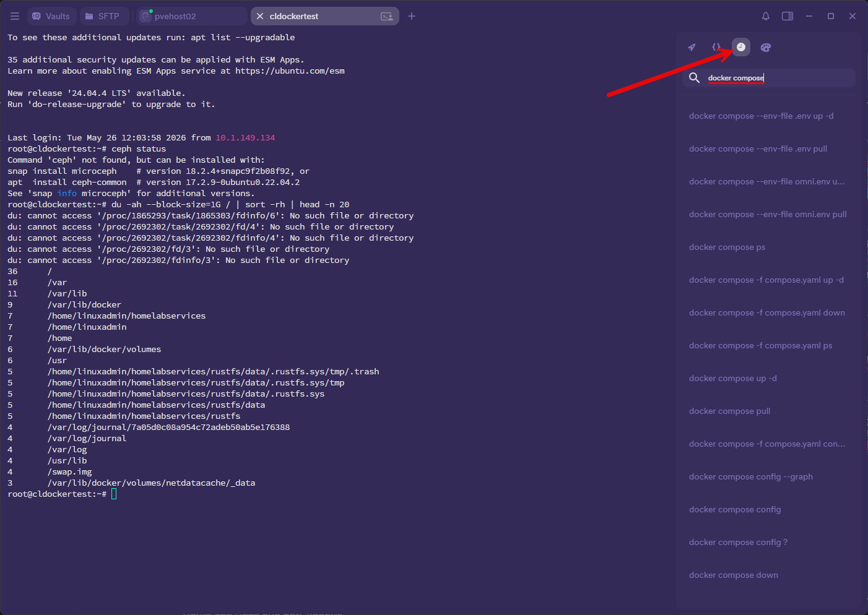868x615 pixels.
Task: Open the rocket quick-connect panel icon
Action: tap(692, 47)
